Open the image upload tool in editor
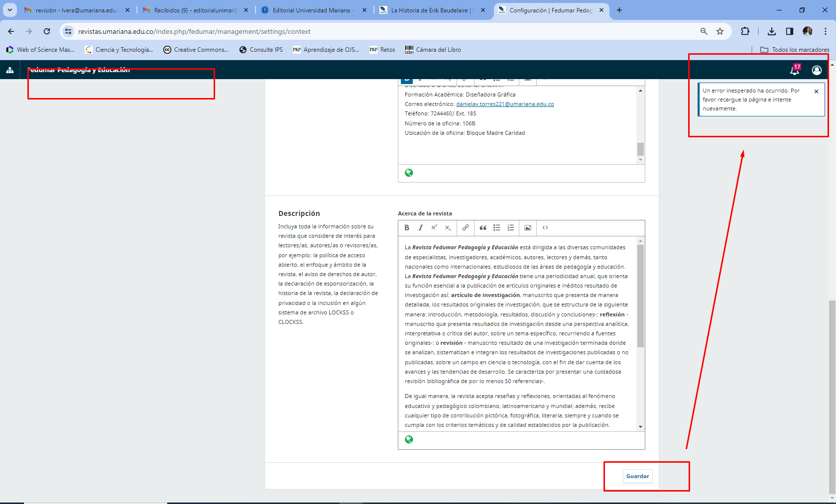 tap(528, 228)
